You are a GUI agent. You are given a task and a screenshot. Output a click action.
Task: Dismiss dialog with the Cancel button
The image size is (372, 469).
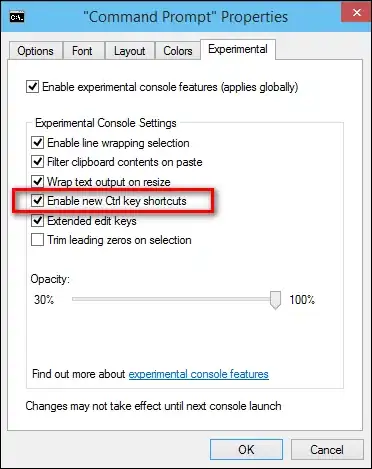coord(327,450)
